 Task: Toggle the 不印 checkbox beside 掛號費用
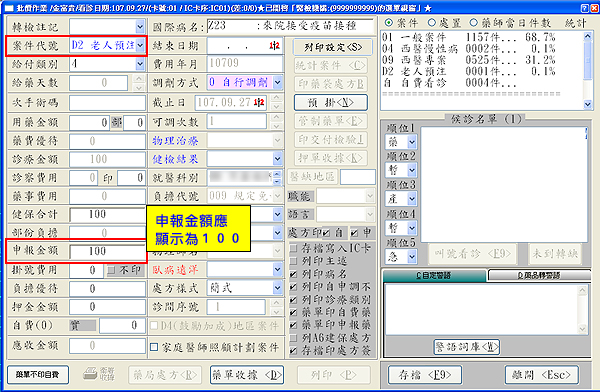pos(111,270)
